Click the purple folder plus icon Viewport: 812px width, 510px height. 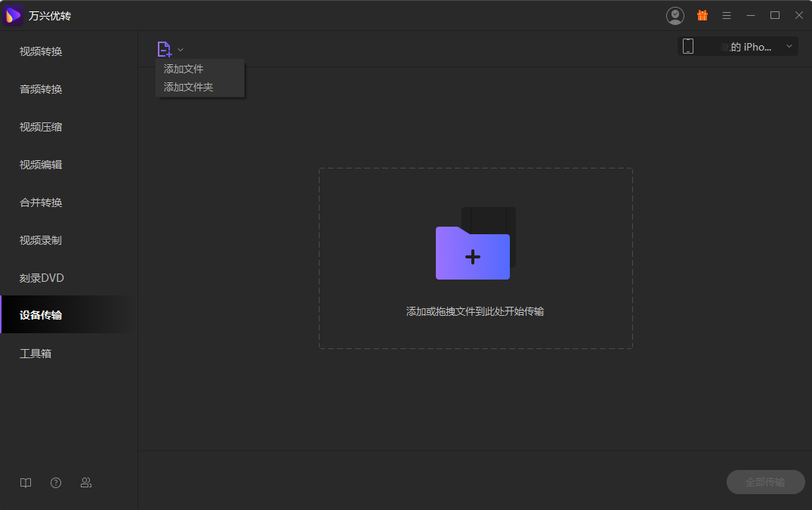coord(474,253)
